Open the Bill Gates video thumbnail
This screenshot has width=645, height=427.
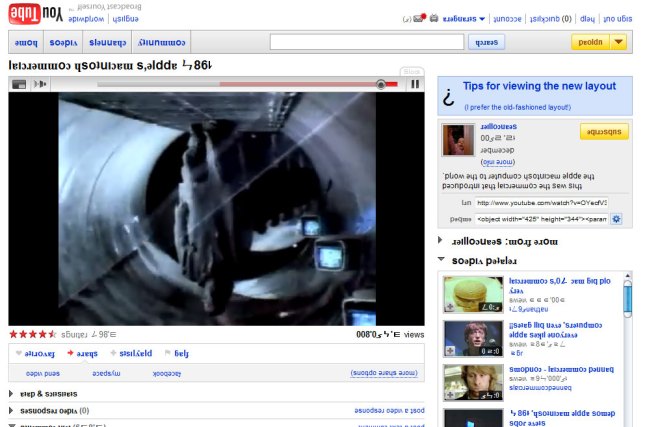(x=473, y=338)
